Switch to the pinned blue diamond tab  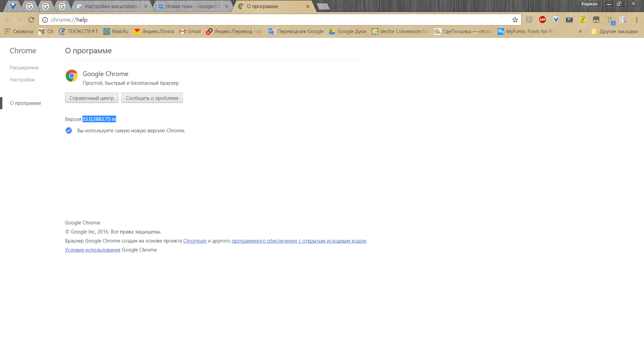click(13, 6)
